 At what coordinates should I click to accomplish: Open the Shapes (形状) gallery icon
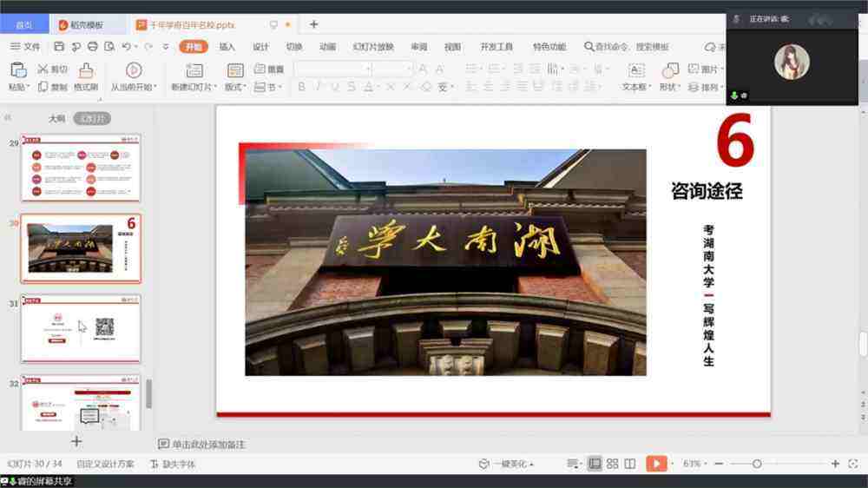pos(669,70)
